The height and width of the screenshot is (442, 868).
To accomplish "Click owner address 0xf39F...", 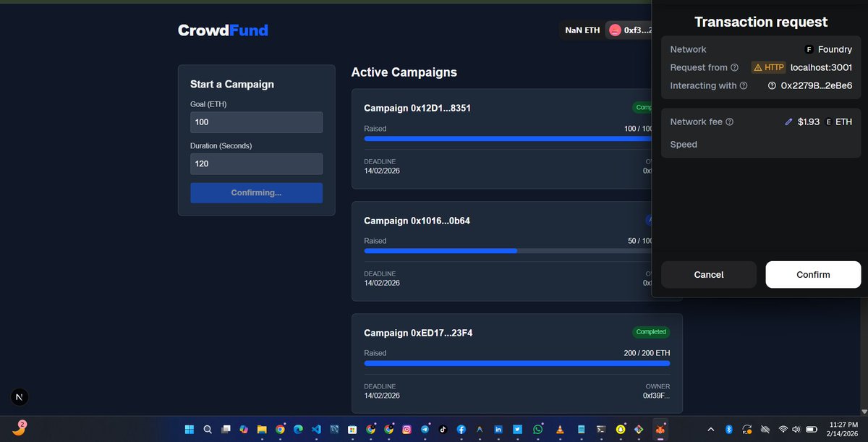I will (657, 396).
